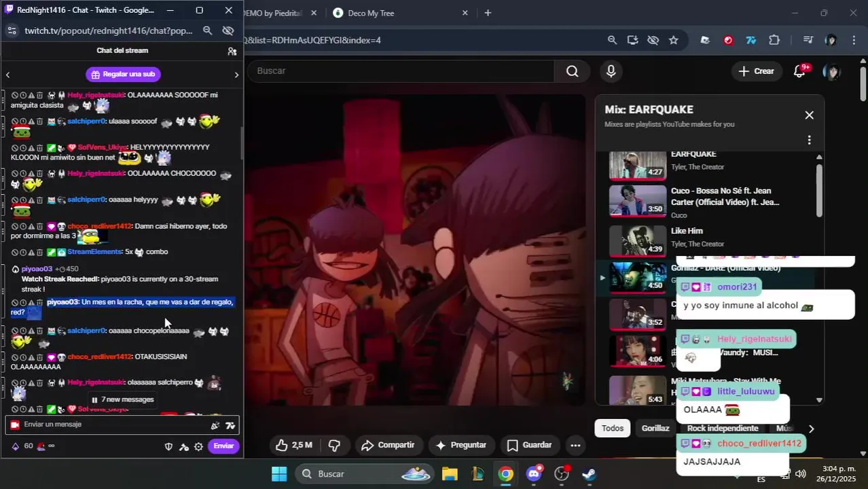Ban user on piyoao03's regalo message
This screenshot has height=489, width=868.
(x=14, y=302)
